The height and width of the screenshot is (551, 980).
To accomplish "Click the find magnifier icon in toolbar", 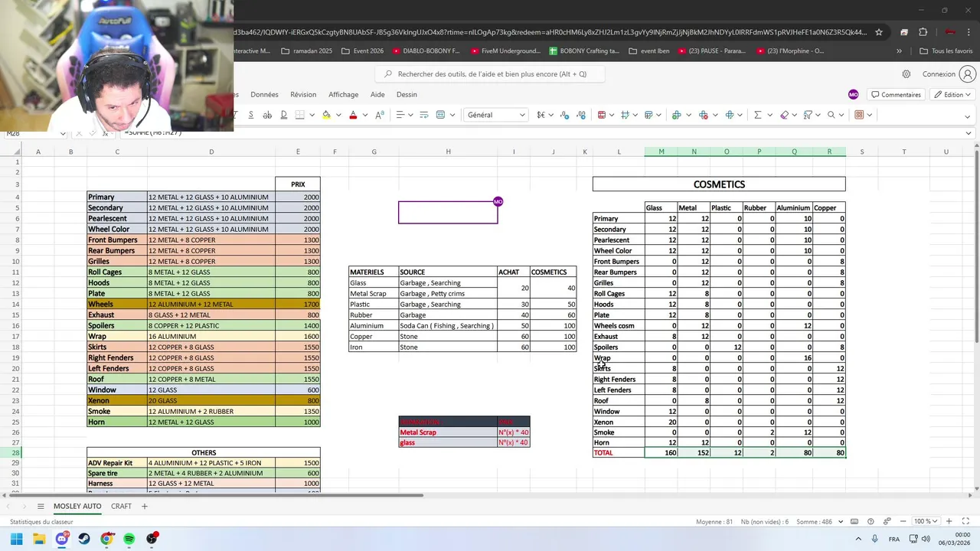I will [x=831, y=115].
